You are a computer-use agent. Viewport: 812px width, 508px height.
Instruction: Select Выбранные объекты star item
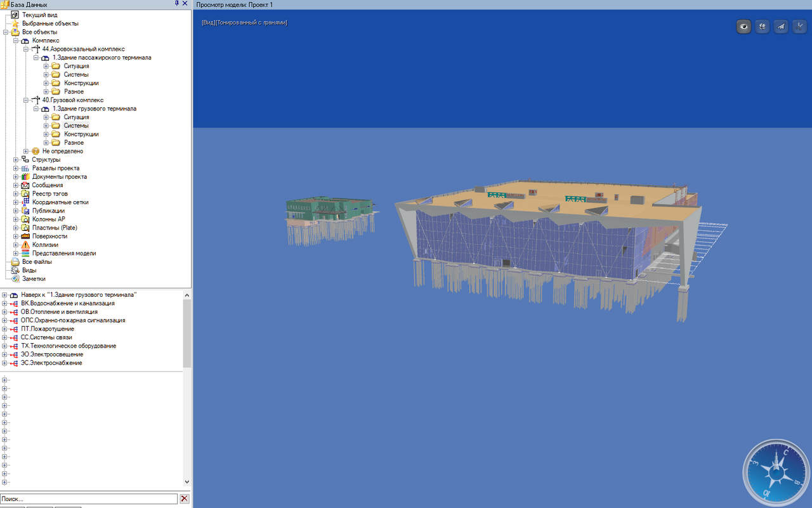click(50, 23)
